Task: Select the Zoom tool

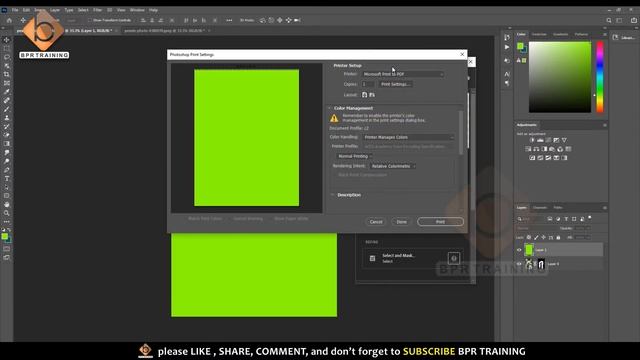Action: click(x=7, y=213)
